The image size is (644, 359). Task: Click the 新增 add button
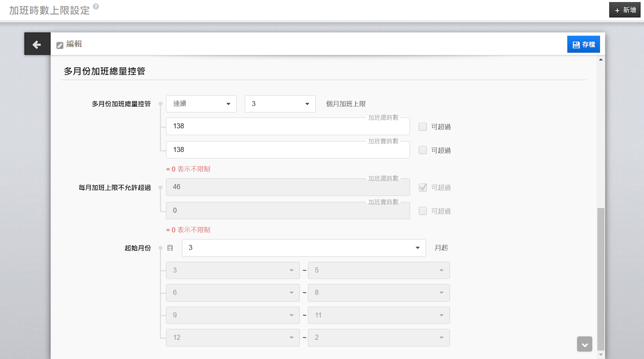(x=625, y=10)
